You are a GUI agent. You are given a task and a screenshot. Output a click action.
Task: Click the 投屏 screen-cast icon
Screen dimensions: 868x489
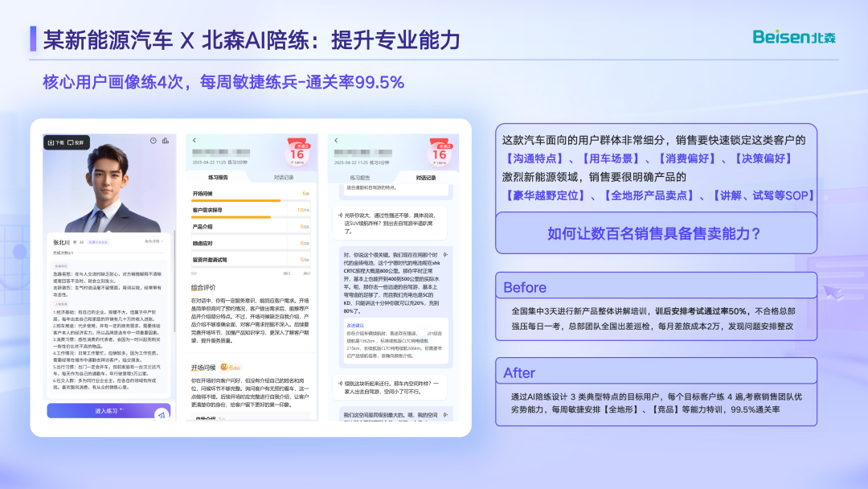tap(71, 143)
